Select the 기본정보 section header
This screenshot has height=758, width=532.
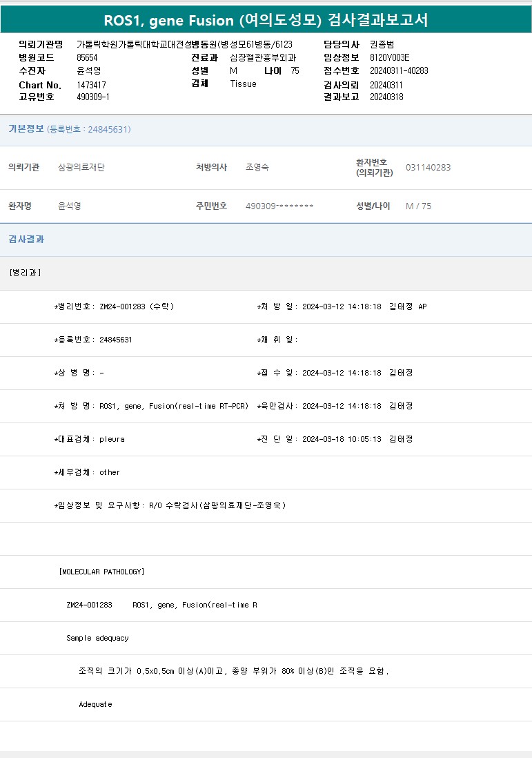[26, 129]
